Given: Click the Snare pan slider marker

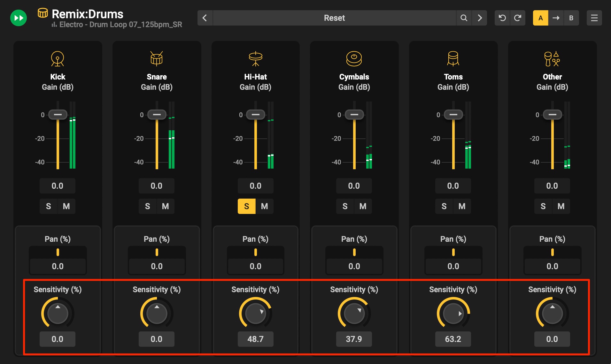Looking at the screenshot, I should 157,252.
